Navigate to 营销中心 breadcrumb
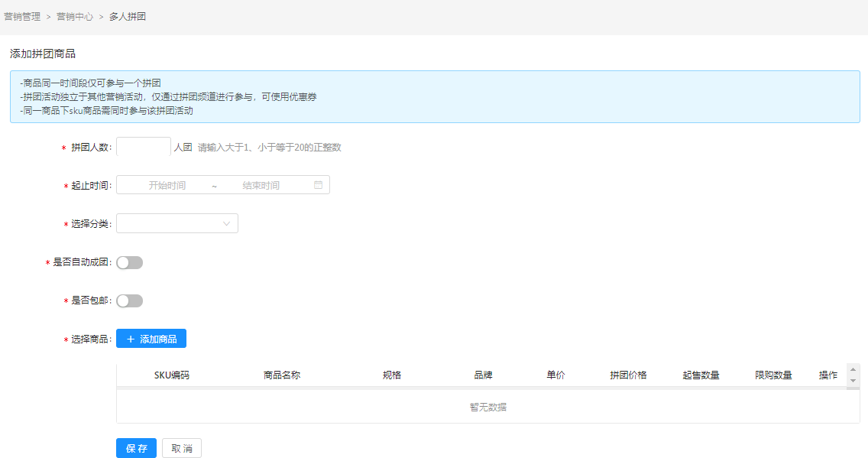868x458 pixels. (x=75, y=16)
